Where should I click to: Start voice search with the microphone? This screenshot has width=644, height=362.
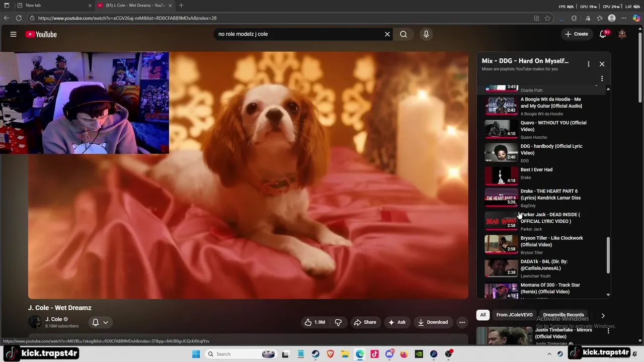426,34
